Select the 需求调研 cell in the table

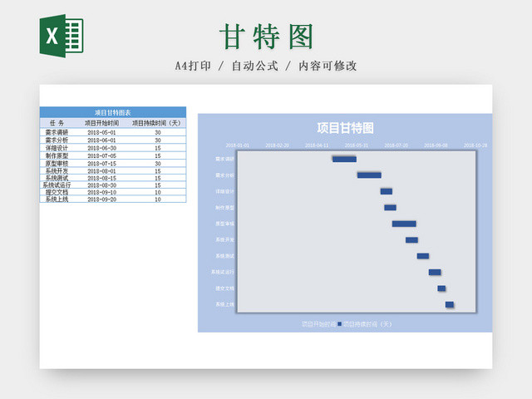57,132
